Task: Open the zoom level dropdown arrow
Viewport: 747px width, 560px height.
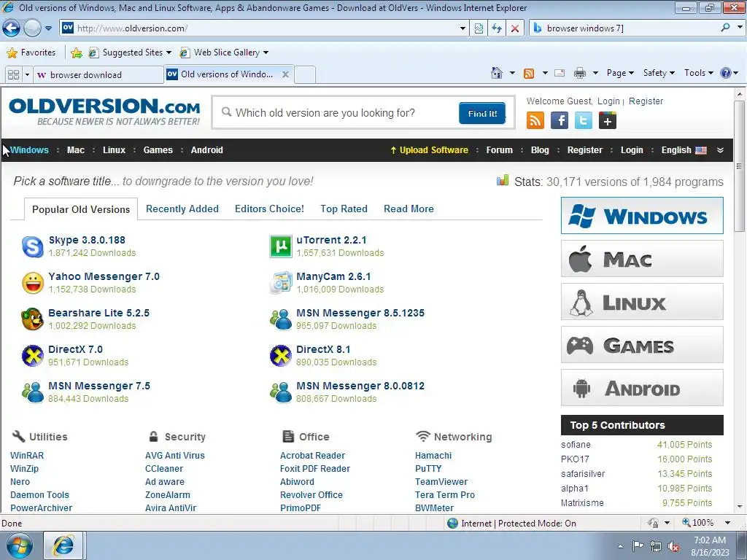Action: pyautogui.click(x=727, y=523)
